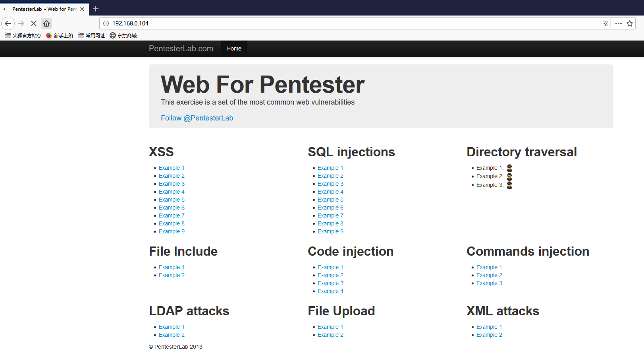
Task: Open the 京东商城 bookmark
Action: [x=123, y=35]
